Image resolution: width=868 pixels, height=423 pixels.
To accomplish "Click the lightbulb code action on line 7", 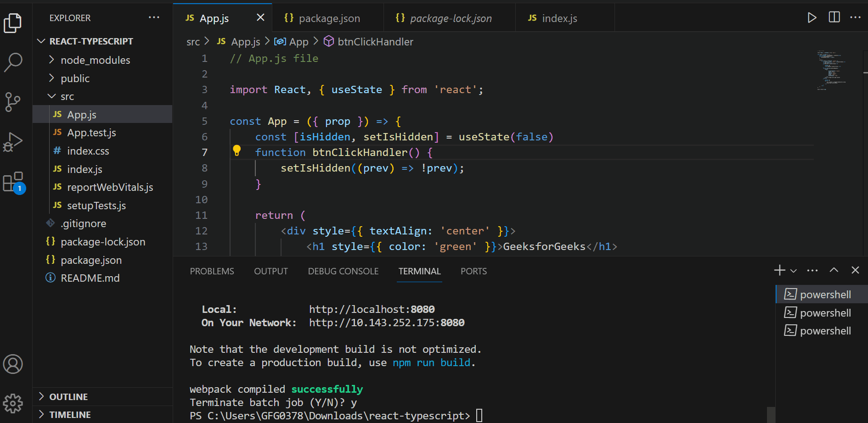I will coord(237,150).
